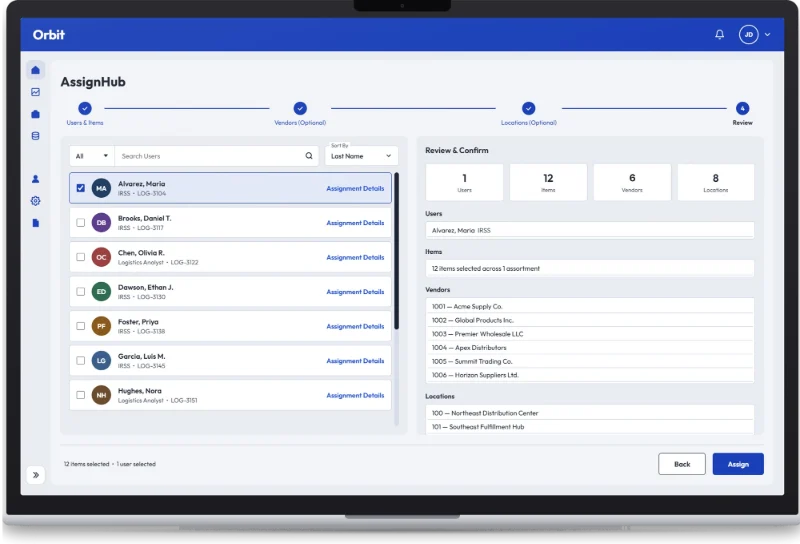Expand sidebar with double chevron button
Image resolution: width=800 pixels, height=544 pixels.
click(x=36, y=475)
